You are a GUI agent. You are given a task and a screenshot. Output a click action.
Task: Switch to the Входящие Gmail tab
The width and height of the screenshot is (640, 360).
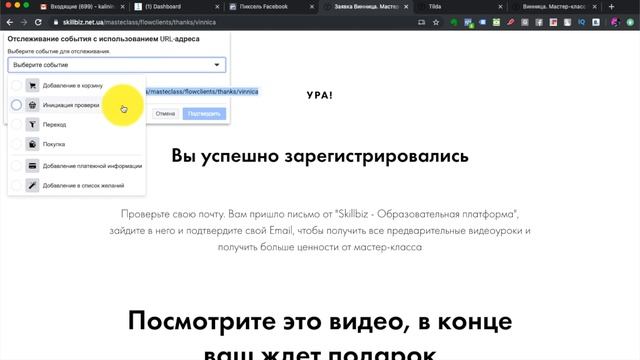coord(82,7)
